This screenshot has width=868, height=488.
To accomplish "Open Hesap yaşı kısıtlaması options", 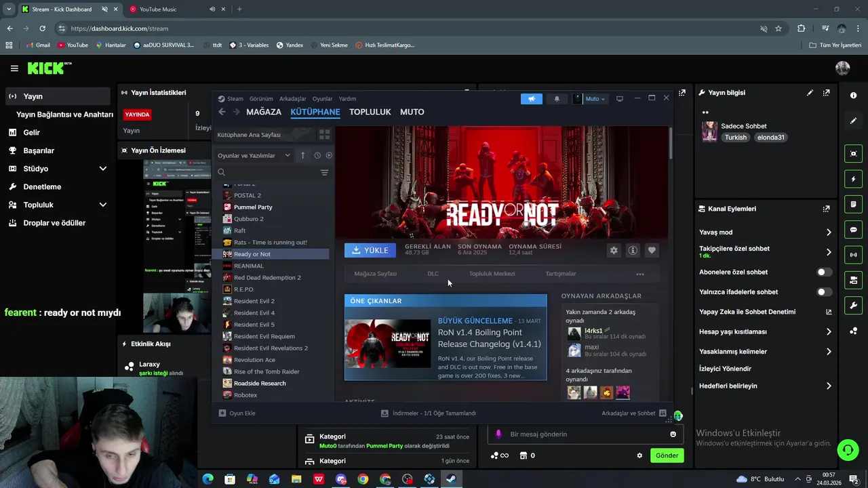I will click(x=765, y=332).
